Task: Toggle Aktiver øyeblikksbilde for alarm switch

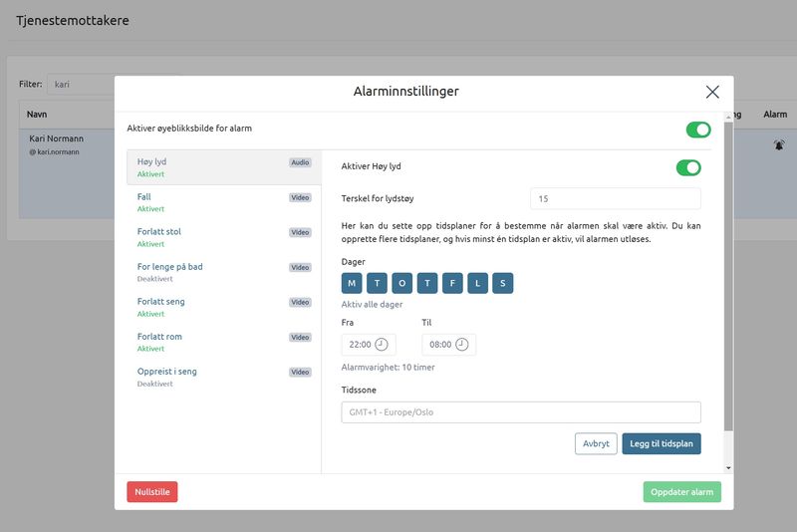Action: tap(697, 130)
